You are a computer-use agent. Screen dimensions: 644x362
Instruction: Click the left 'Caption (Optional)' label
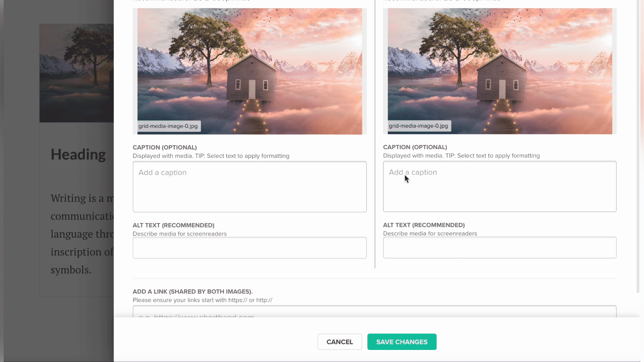point(165,147)
